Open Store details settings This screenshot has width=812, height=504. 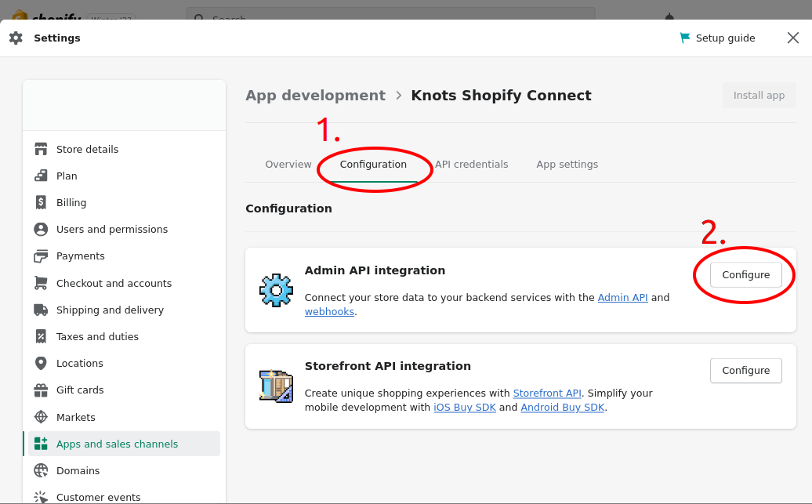point(125,149)
